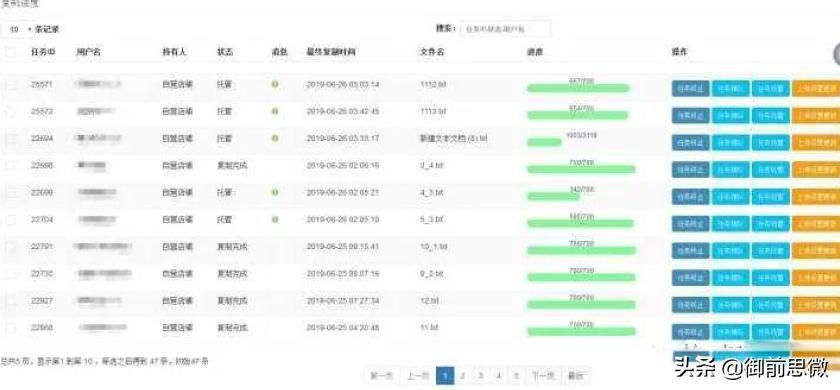
Task: Click dark blue 任务终止 button in 3_4.txt row
Action: coord(691,169)
